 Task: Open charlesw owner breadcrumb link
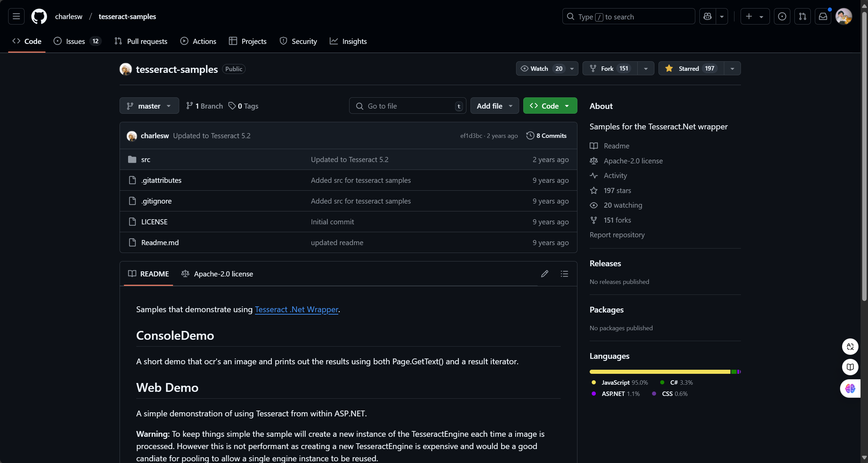click(x=69, y=16)
